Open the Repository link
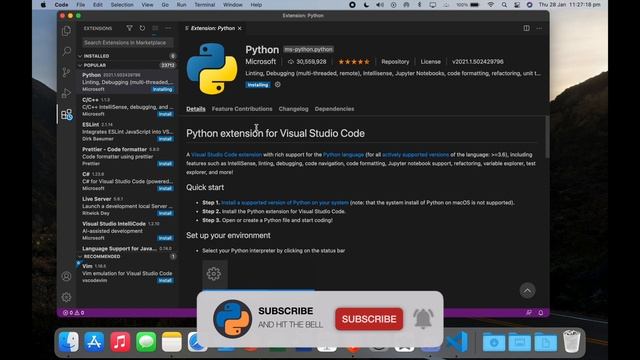This screenshot has width=640, height=360. (395, 62)
